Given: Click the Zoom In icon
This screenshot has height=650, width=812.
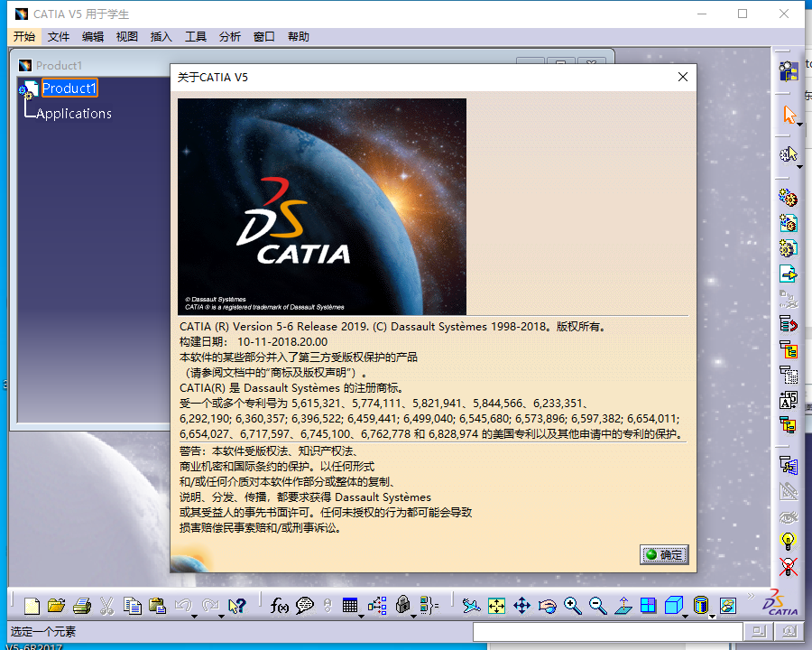Looking at the screenshot, I should [573, 606].
